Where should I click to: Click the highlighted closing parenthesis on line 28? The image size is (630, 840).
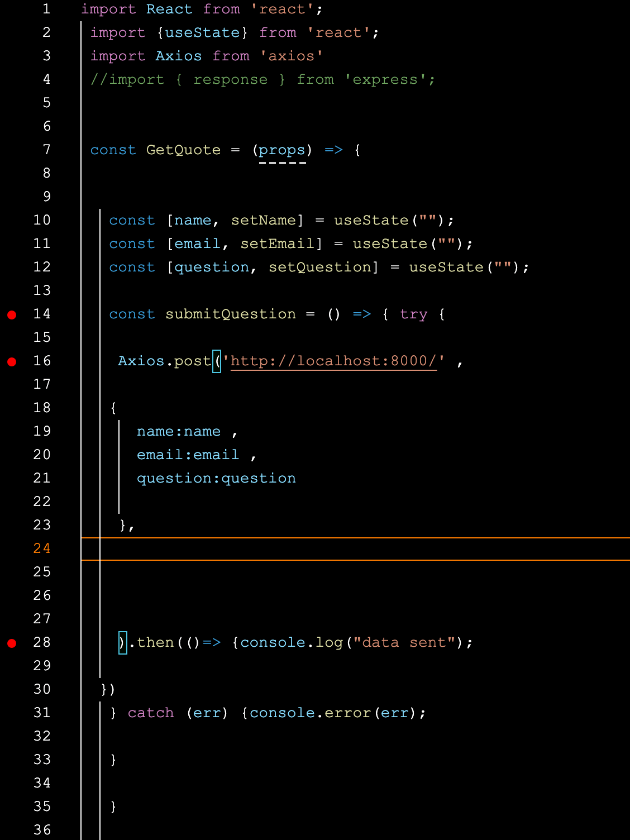pos(122,642)
